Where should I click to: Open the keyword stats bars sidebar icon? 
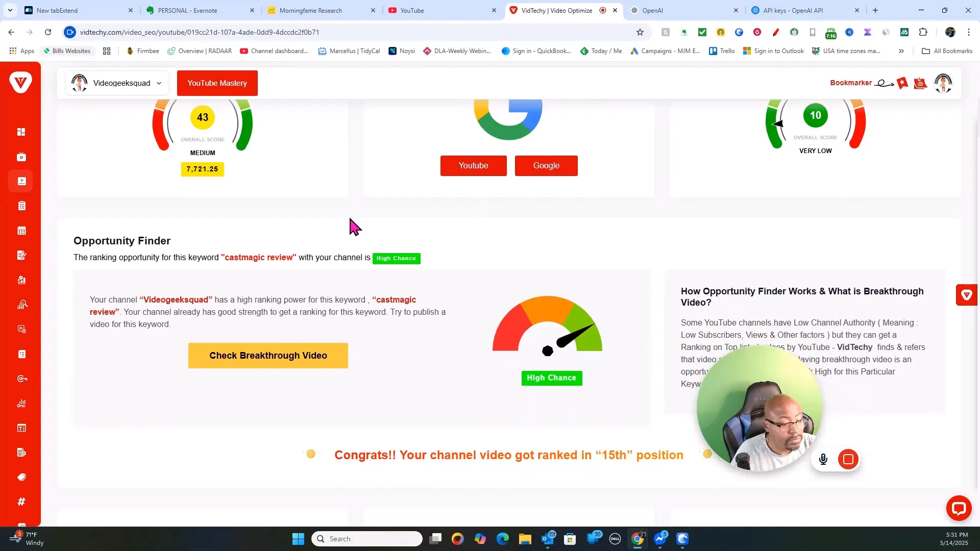click(x=21, y=403)
